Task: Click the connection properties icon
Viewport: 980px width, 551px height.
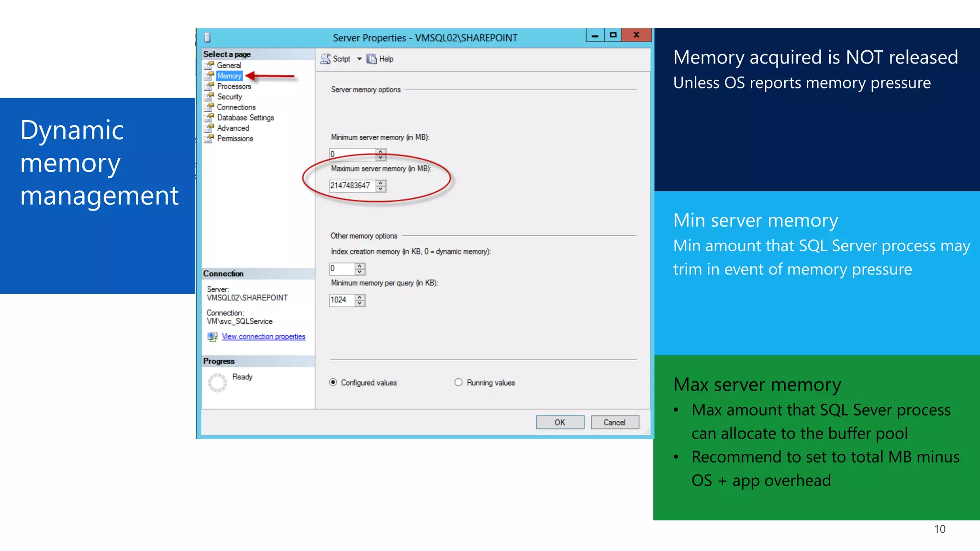Action: [x=212, y=337]
